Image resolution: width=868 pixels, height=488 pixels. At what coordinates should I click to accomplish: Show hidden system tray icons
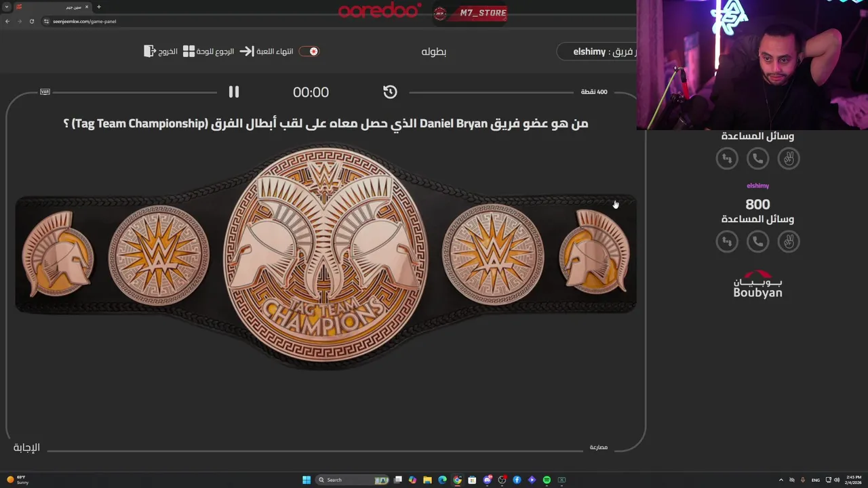point(781,480)
